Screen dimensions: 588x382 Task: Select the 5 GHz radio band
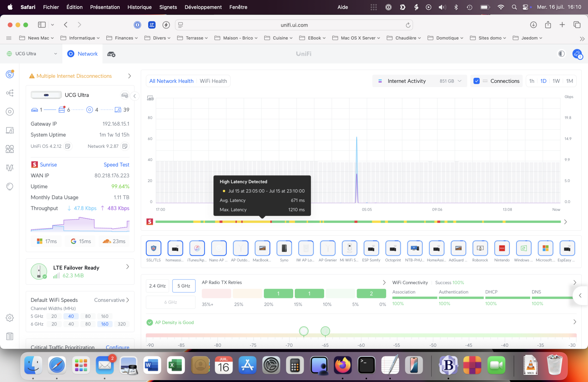tap(184, 286)
